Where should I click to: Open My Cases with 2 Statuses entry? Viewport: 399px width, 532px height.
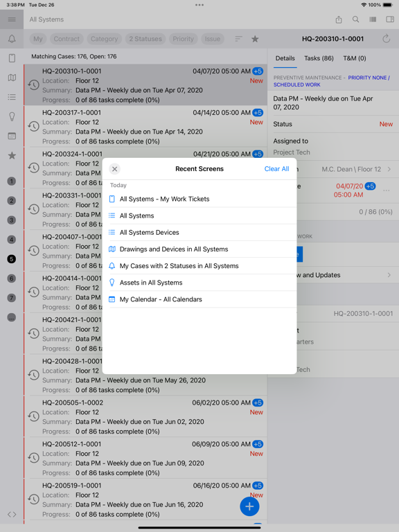199,266
